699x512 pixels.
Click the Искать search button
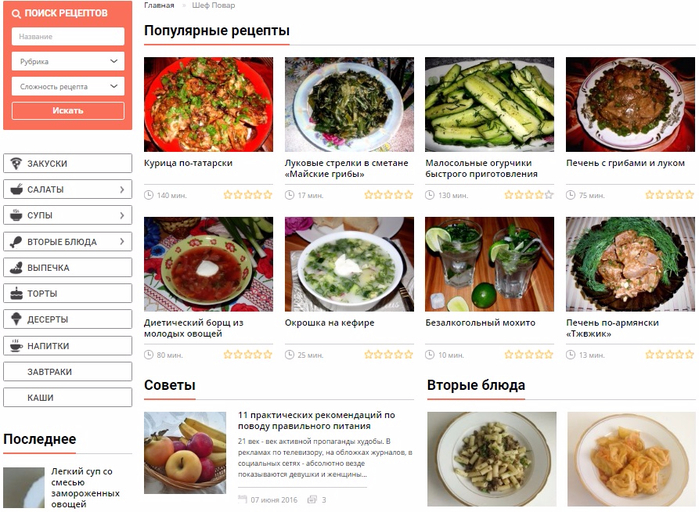click(68, 111)
